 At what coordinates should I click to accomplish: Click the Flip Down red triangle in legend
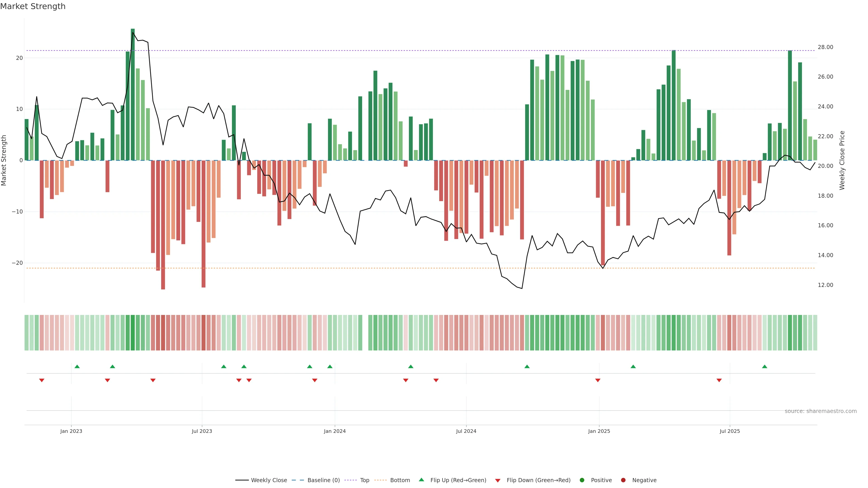coord(498,481)
